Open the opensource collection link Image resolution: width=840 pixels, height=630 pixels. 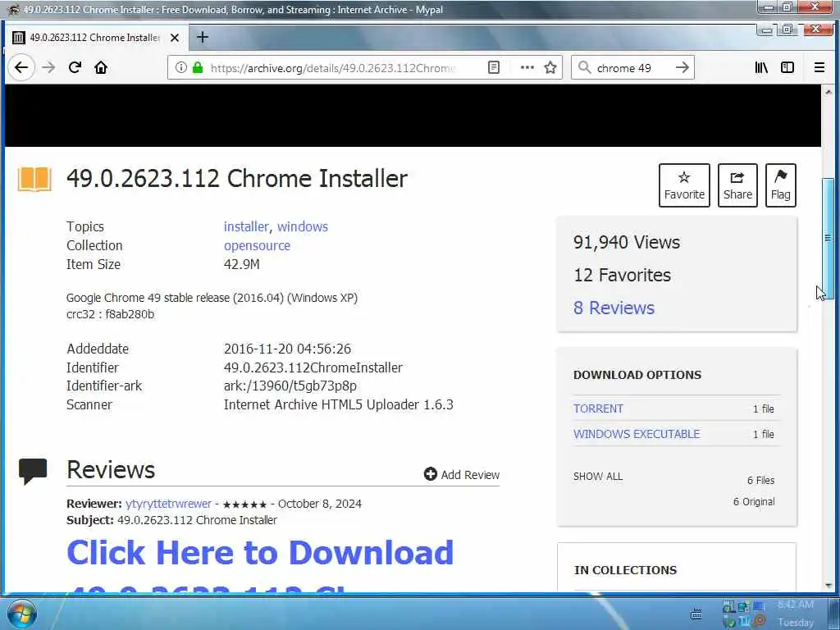[x=257, y=245]
